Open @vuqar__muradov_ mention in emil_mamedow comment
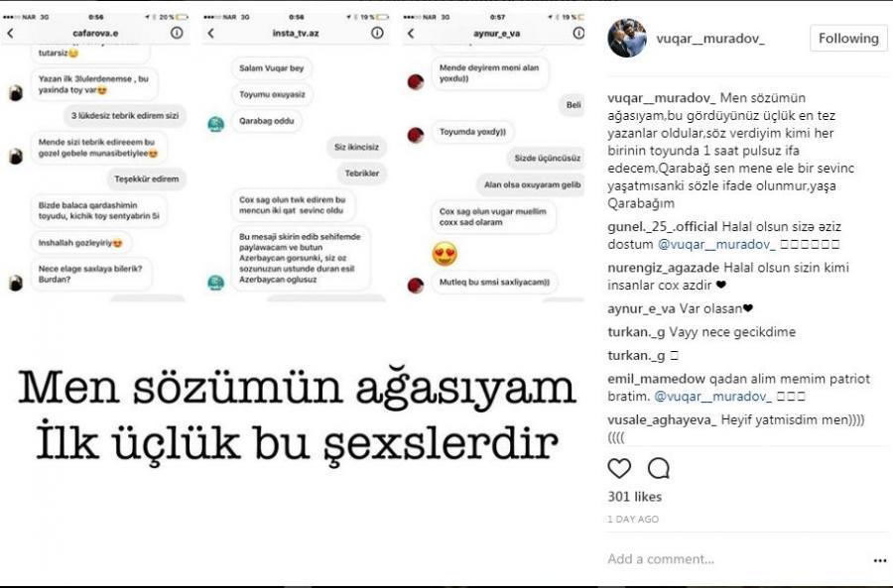The image size is (893, 588). [712, 397]
